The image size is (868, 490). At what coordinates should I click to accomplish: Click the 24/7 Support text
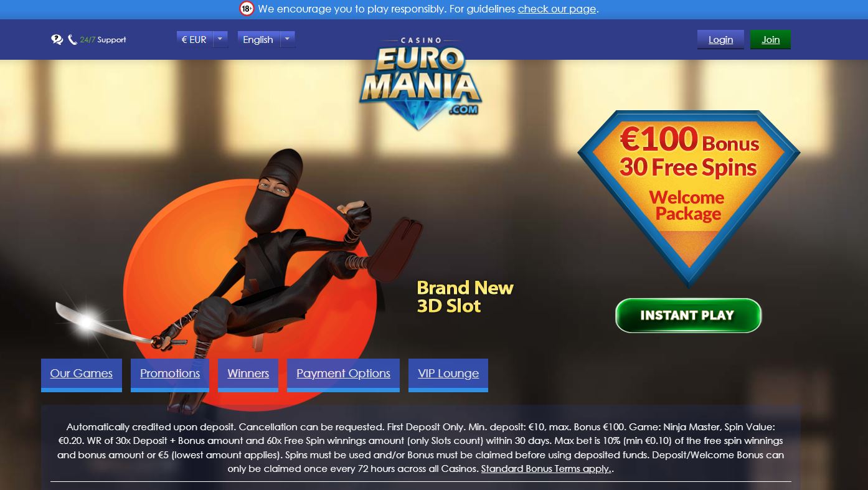pos(103,39)
